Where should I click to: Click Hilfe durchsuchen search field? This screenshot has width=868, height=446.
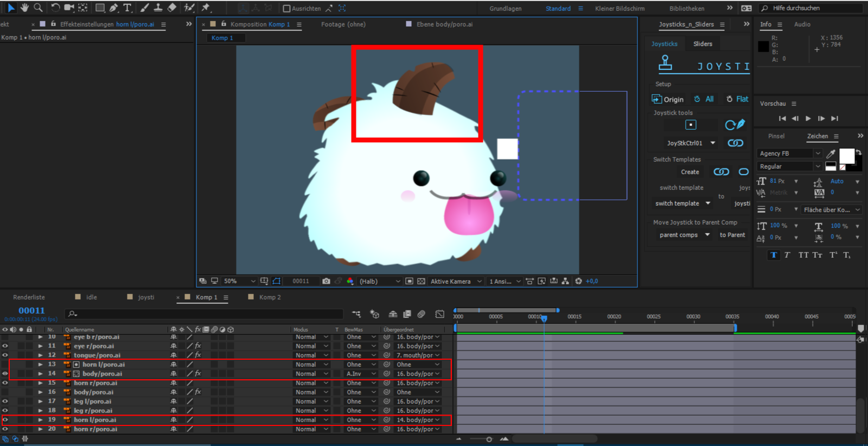pos(811,8)
